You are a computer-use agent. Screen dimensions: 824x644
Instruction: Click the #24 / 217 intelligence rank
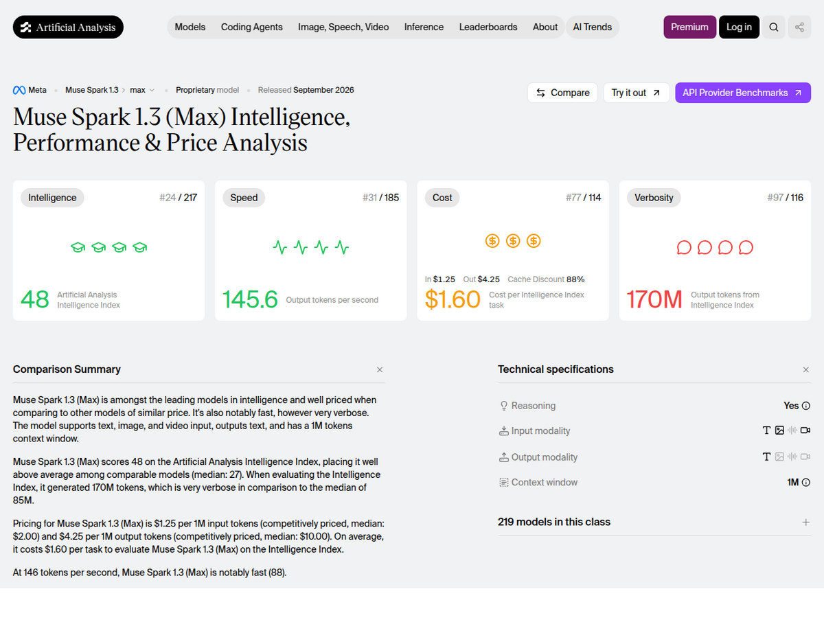tap(178, 198)
